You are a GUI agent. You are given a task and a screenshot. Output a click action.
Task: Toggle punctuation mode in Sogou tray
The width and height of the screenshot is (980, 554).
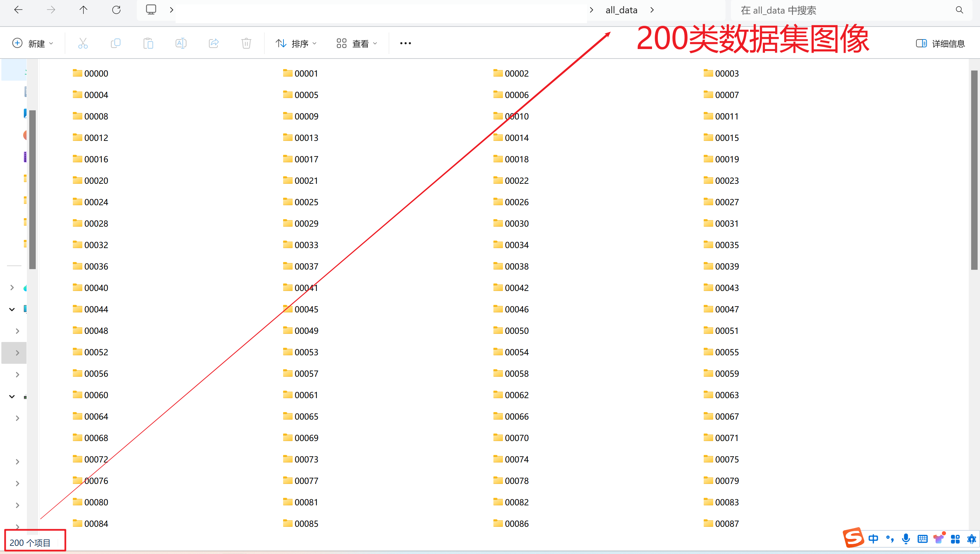[x=890, y=539]
